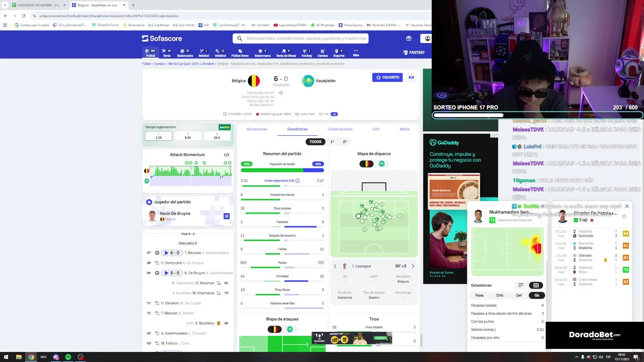Open the bet365 badge
Screen dimensions: 644x362
pyautogui.click(x=224, y=127)
